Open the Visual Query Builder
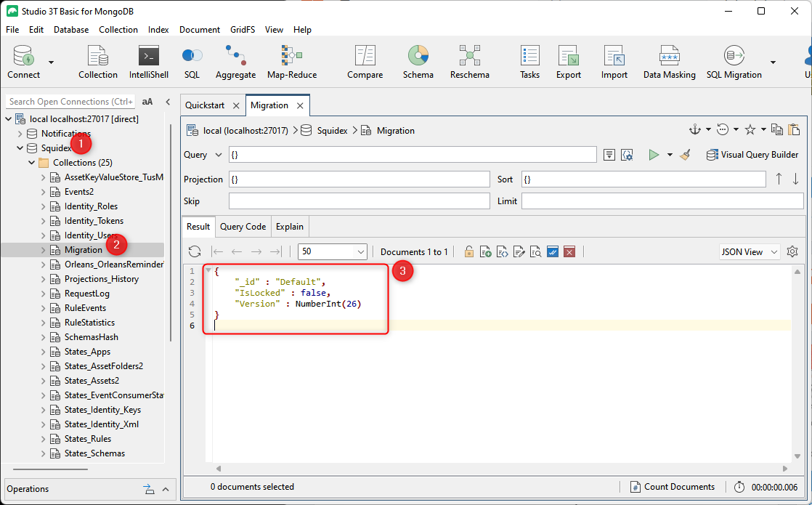 point(752,155)
